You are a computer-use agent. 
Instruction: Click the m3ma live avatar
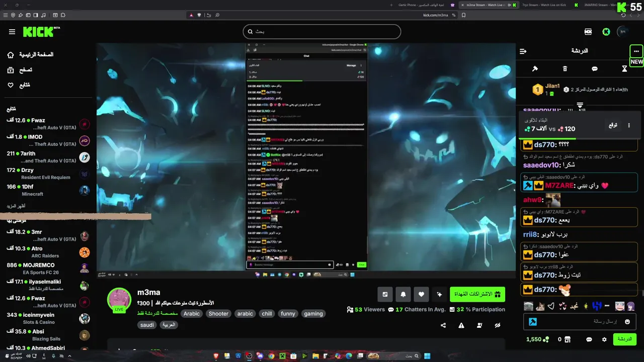coord(119,300)
